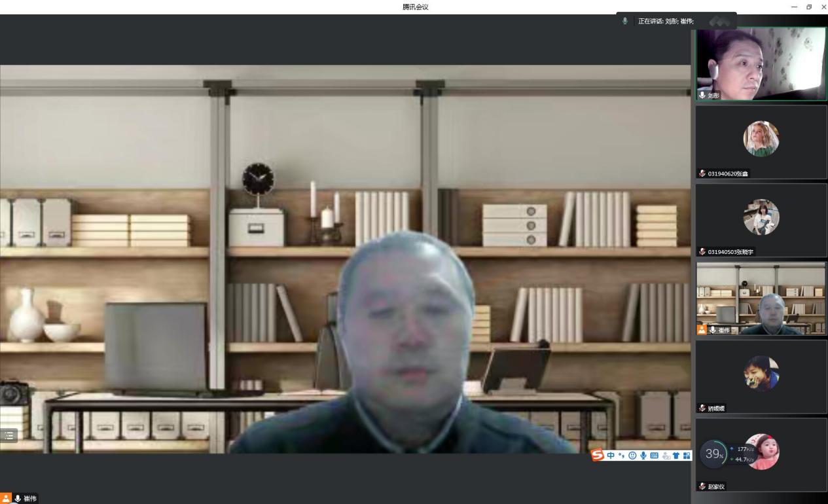Click the 正在讲话 speaking indicator bar
The height and width of the screenshot is (504, 828).
(675, 21)
